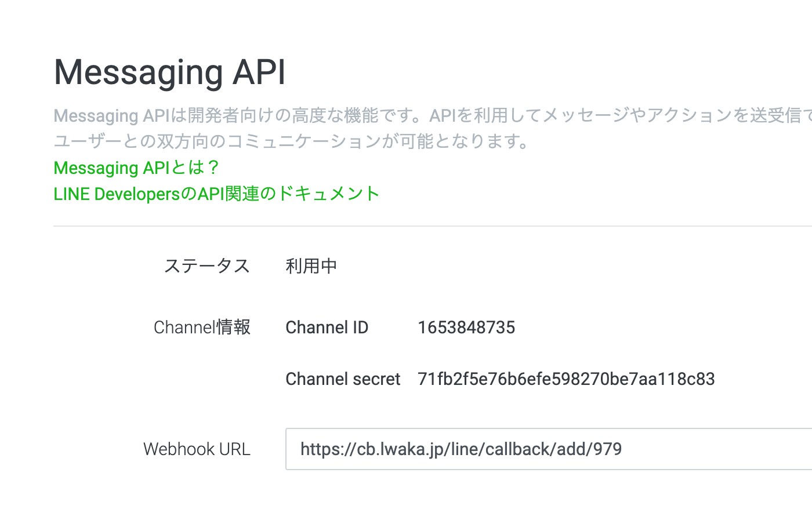Click the Channel情報 label

pos(202,328)
